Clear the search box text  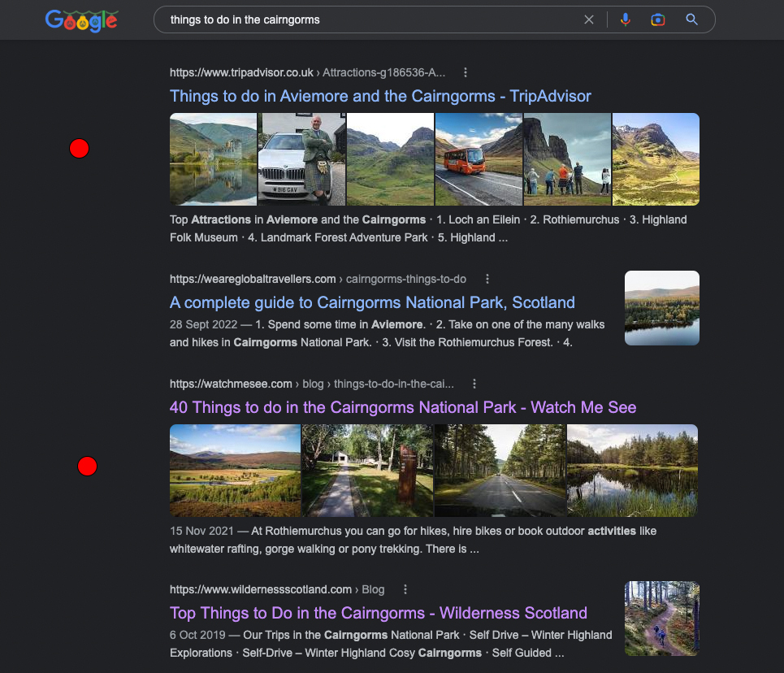[x=589, y=20]
